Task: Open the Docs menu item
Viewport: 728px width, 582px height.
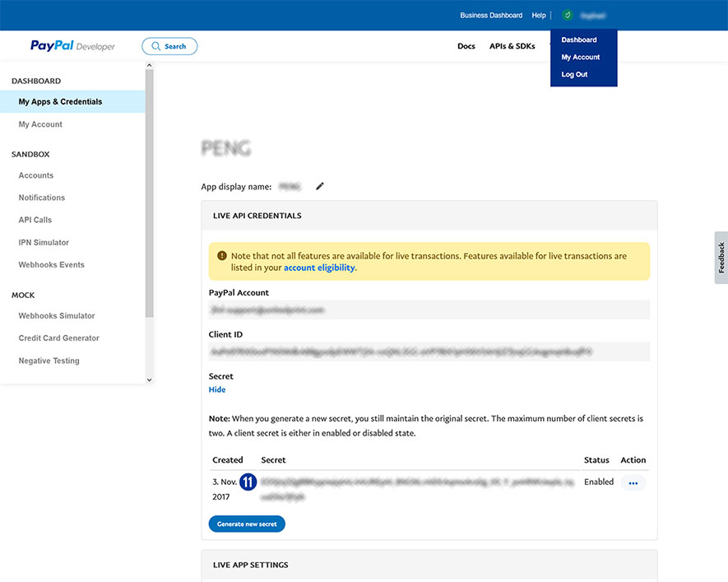Action: [466, 46]
